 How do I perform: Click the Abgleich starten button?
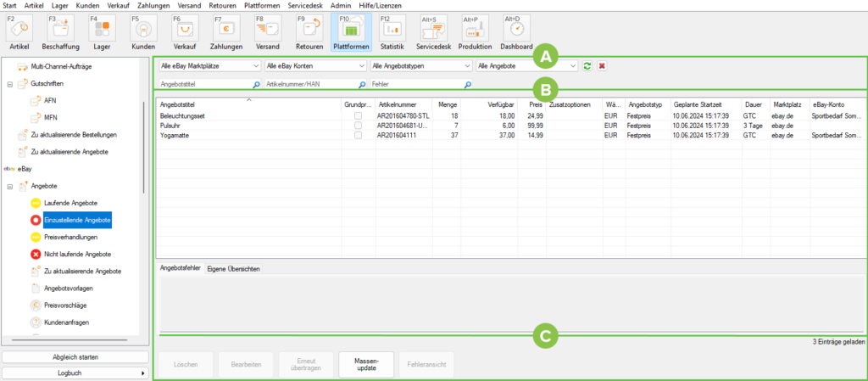(75, 357)
